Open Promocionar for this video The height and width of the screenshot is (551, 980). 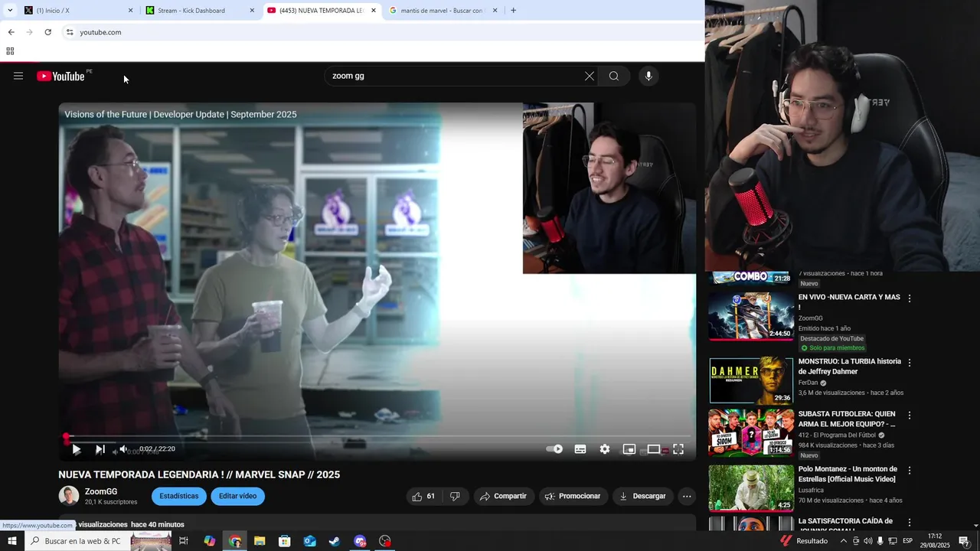click(573, 496)
